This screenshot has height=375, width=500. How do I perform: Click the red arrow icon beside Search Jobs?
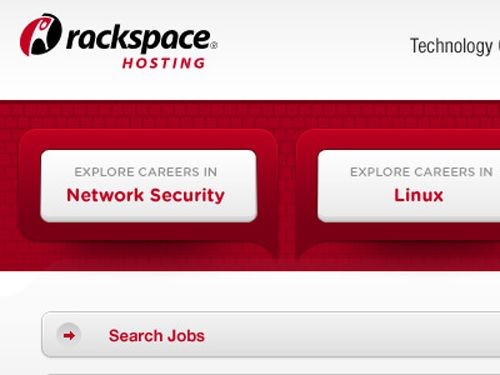(x=69, y=335)
